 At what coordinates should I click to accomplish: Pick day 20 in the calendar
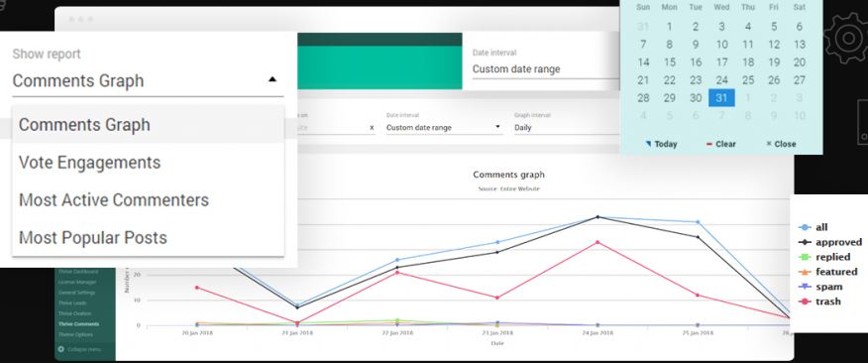800,62
